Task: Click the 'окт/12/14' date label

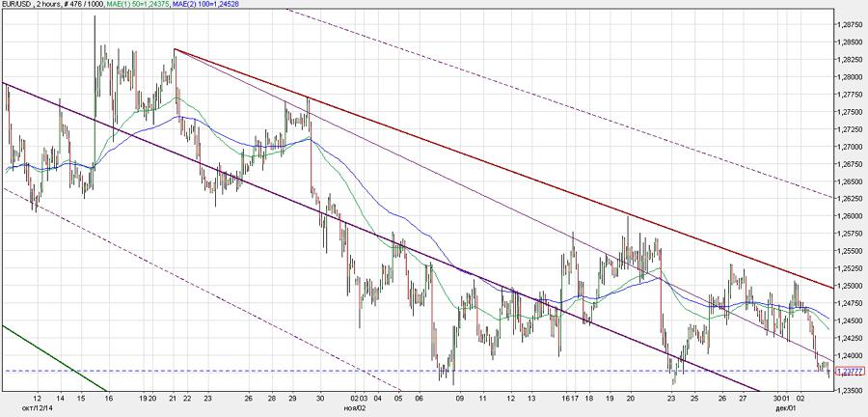Action: click(x=37, y=406)
